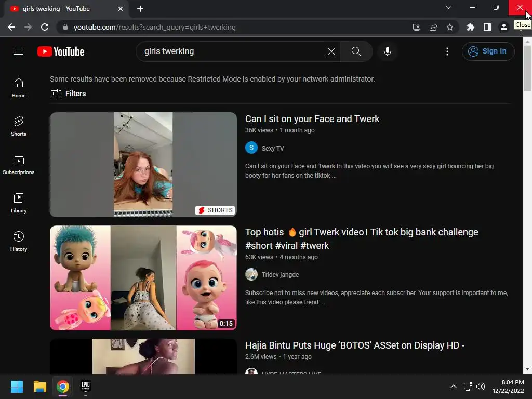Expand the Filters options
The height and width of the screenshot is (399, 532).
68,94
